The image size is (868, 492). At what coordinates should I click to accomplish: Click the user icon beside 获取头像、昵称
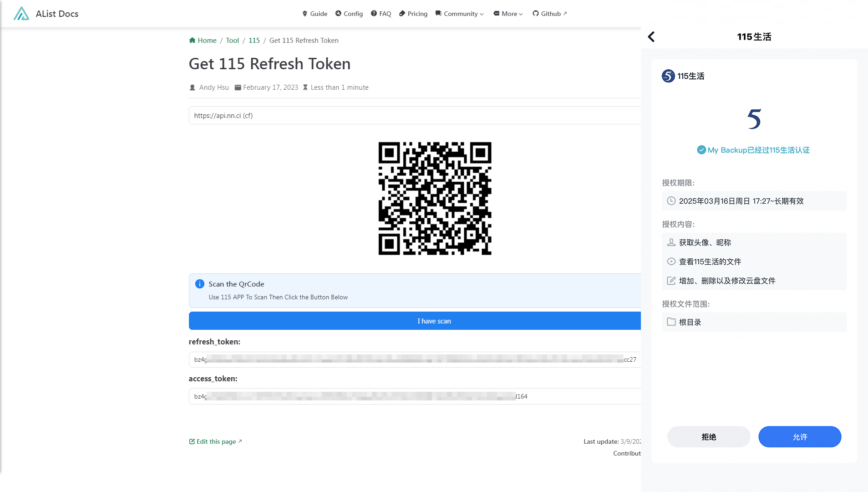pyautogui.click(x=671, y=242)
